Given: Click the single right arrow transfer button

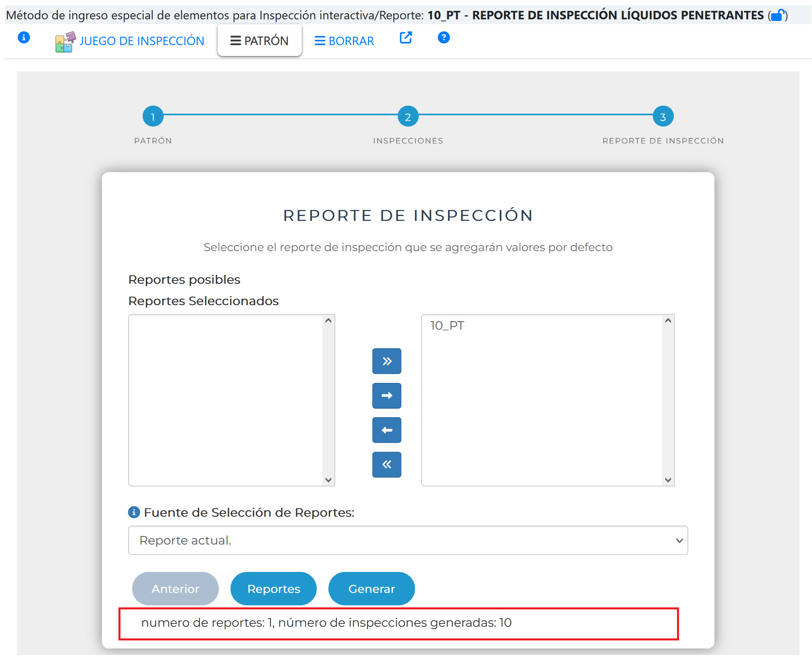Looking at the screenshot, I should [386, 395].
